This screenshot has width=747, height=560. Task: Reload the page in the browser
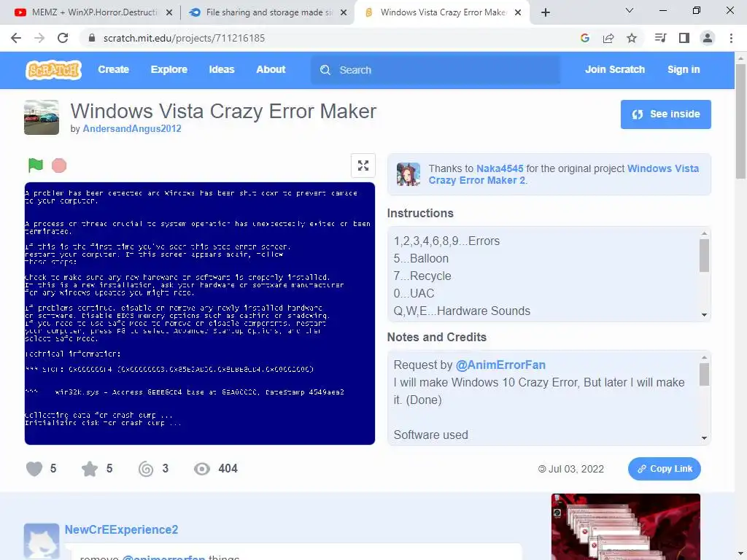point(63,38)
